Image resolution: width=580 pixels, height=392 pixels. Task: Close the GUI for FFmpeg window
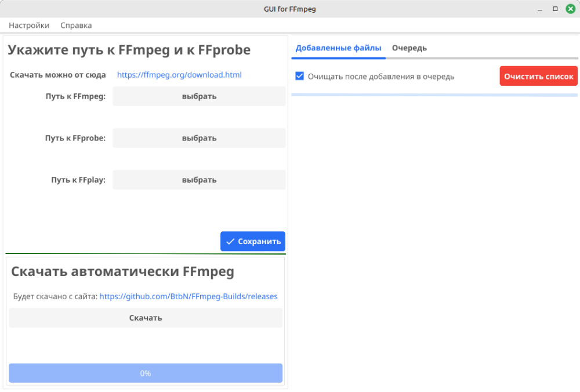coord(570,9)
